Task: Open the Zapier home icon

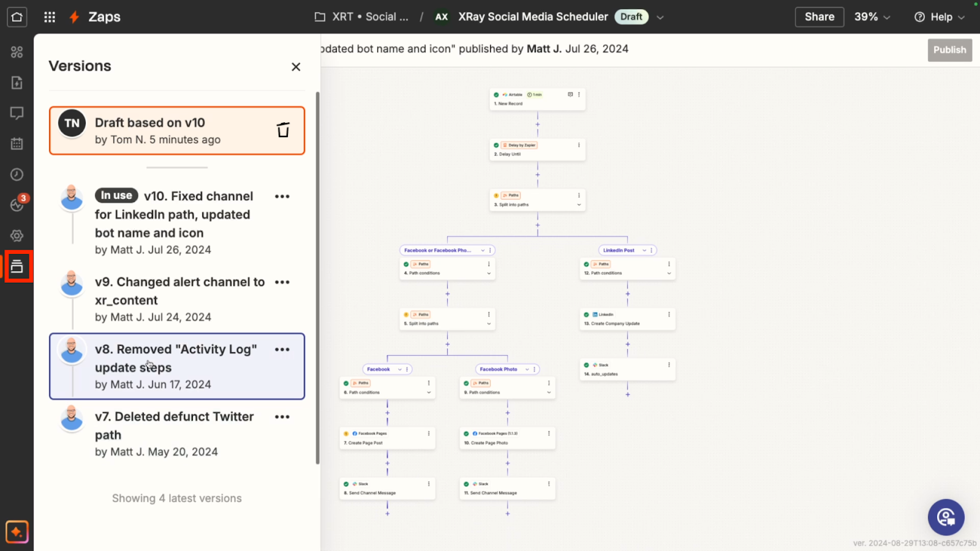Action: (x=17, y=17)
